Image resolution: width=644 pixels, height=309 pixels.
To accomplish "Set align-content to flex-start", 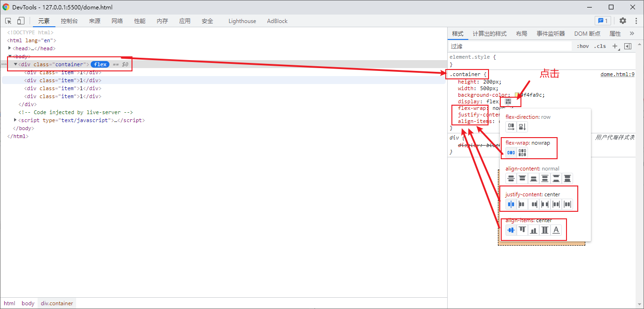I will [522, 178].
